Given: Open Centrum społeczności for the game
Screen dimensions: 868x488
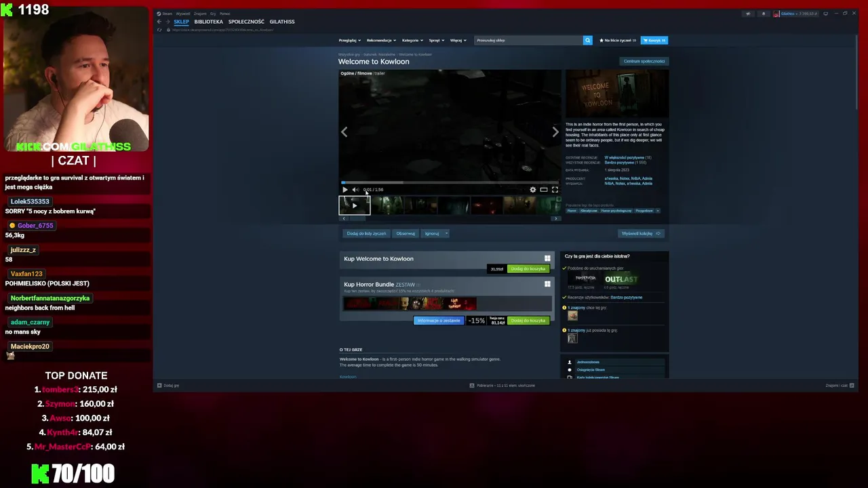Looking at the screenshot, I should 644,61.
